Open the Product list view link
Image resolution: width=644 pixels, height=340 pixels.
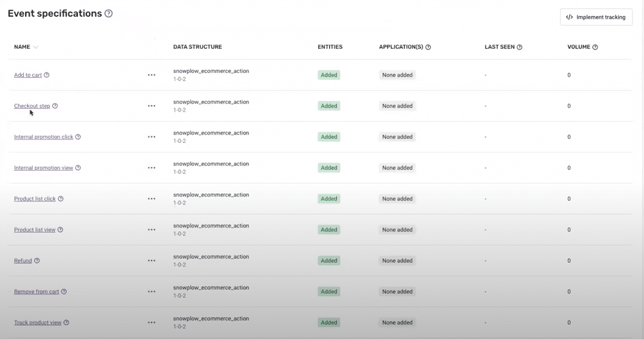(x=35, y=230)
